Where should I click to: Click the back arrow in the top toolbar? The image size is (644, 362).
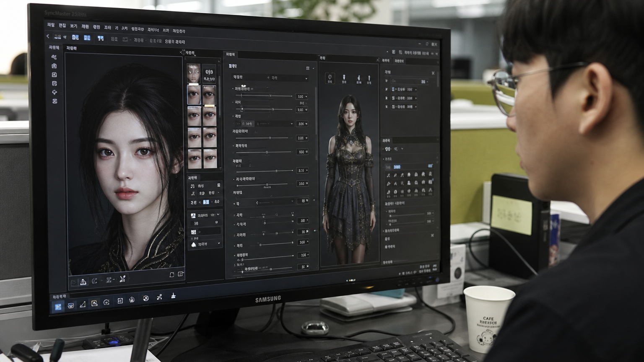click(48, 36)
